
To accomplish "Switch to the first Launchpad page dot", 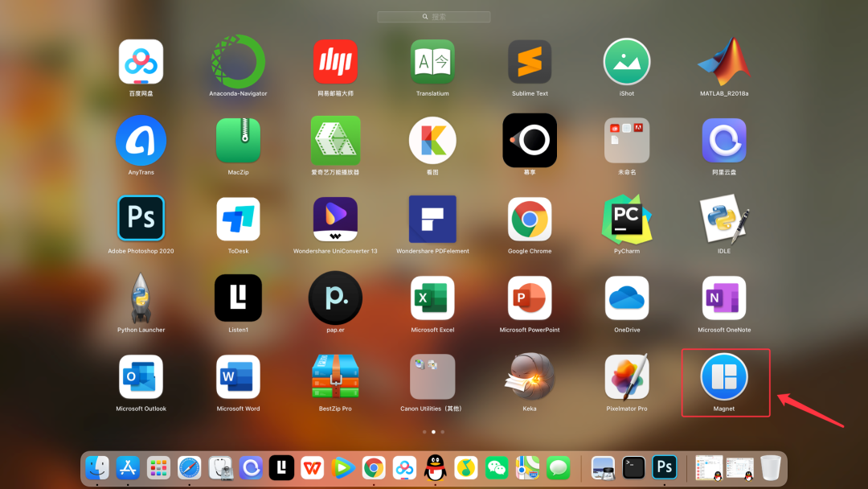I will [424, 432].
